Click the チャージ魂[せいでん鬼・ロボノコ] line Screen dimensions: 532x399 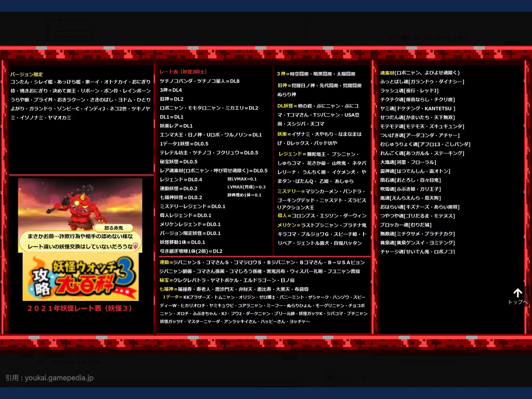click(x=417, y=251)
